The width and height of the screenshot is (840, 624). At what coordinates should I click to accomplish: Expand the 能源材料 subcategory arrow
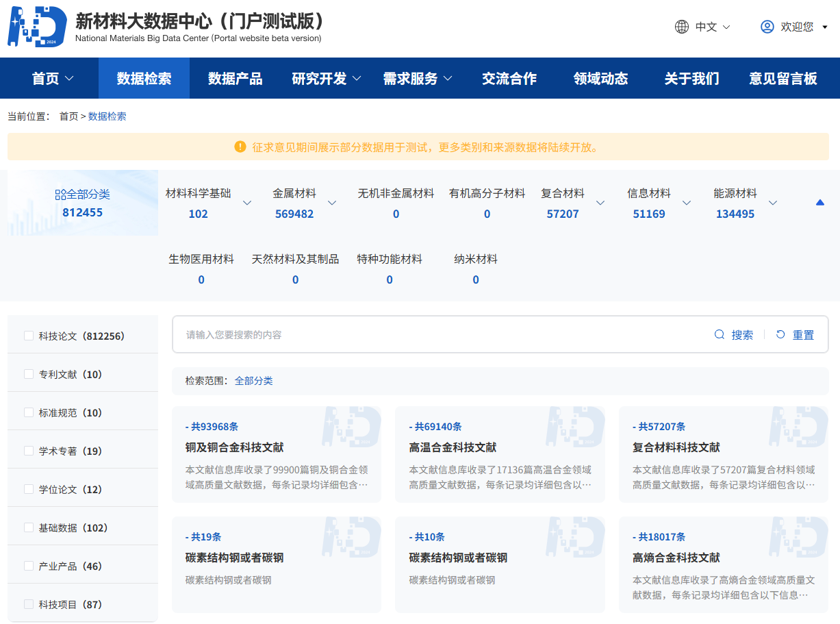coord(773,203)
